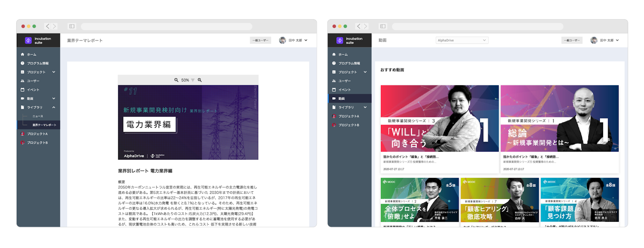Expand the ライブラリ chevron in the right window
Screen dimensions: 644x248
tap(365, 107)
